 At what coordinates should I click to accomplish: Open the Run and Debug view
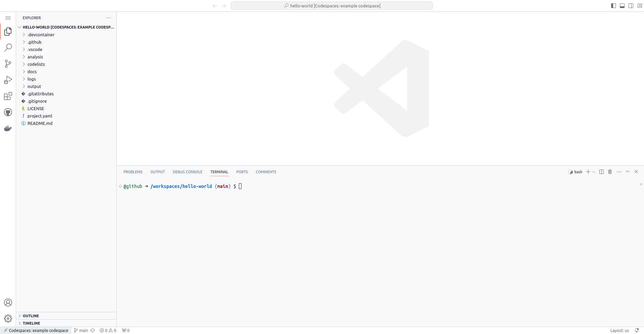click(8, 80)
